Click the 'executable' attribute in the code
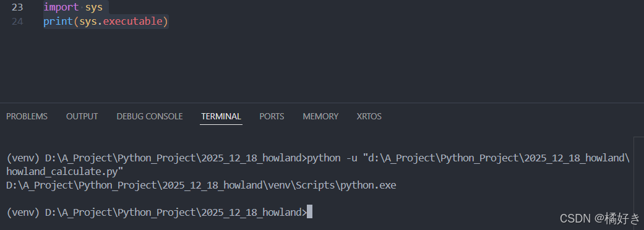The height and width of the screenshot is (230, 644). pos(132,22)
